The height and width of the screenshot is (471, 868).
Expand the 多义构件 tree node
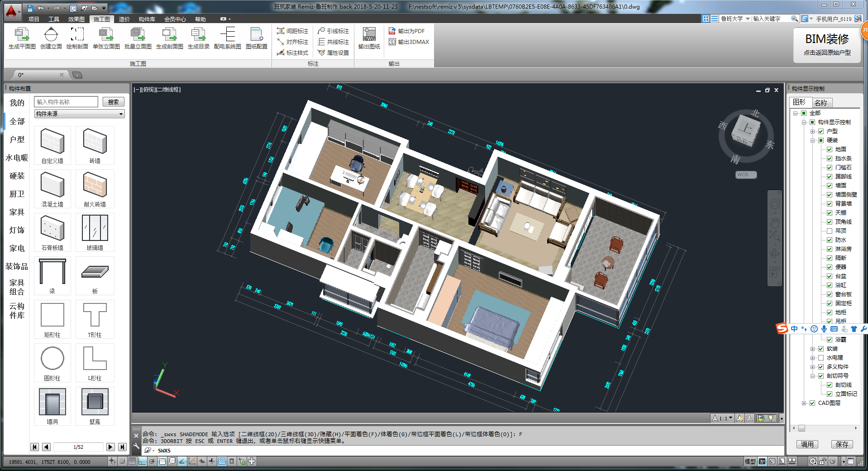point(813,367)
